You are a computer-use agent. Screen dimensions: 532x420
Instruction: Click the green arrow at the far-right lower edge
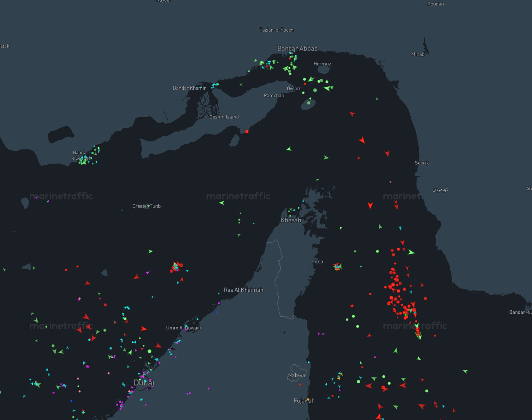465,372
